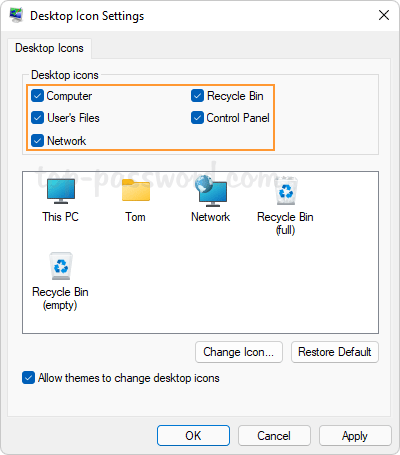Toggle Allow themes to change desktop icons
This screenshot has height=455, width=400.
pos(28,378)
